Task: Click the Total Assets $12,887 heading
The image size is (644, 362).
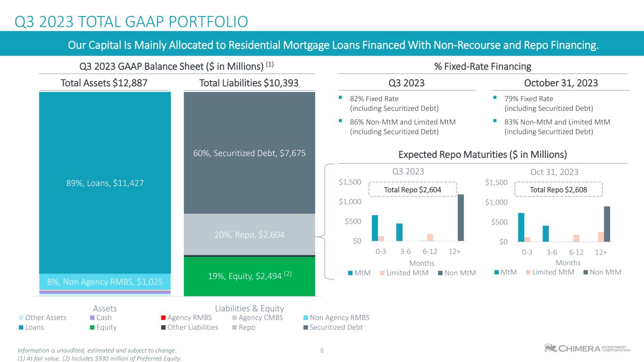Action: (x=104, y=83)
